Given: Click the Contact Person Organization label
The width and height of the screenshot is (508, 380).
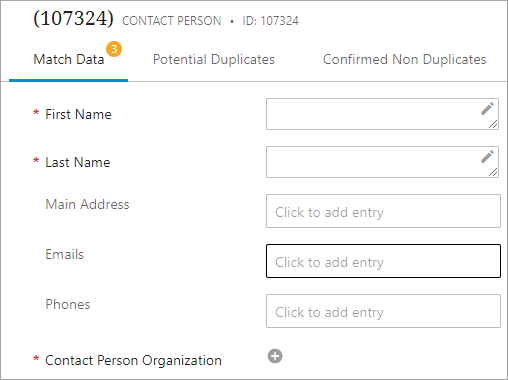Looking at the screenshot, I should pyautogui.click(x=133, y=361).
